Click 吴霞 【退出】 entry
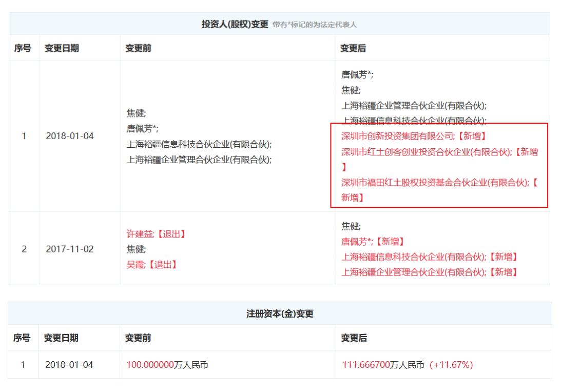 pyautogui.click(x=152, y=265)
